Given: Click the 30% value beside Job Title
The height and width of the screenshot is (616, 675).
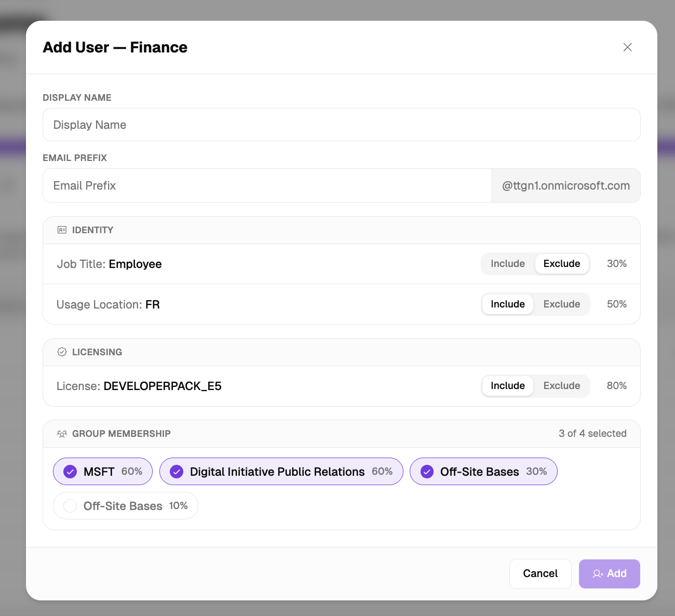Looking at the screenshot, I should point(617,264).
